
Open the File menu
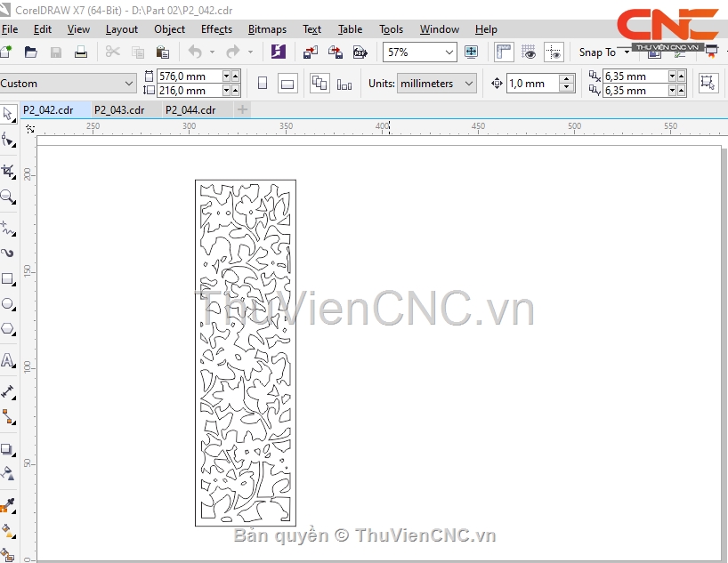tap(9, 29)
